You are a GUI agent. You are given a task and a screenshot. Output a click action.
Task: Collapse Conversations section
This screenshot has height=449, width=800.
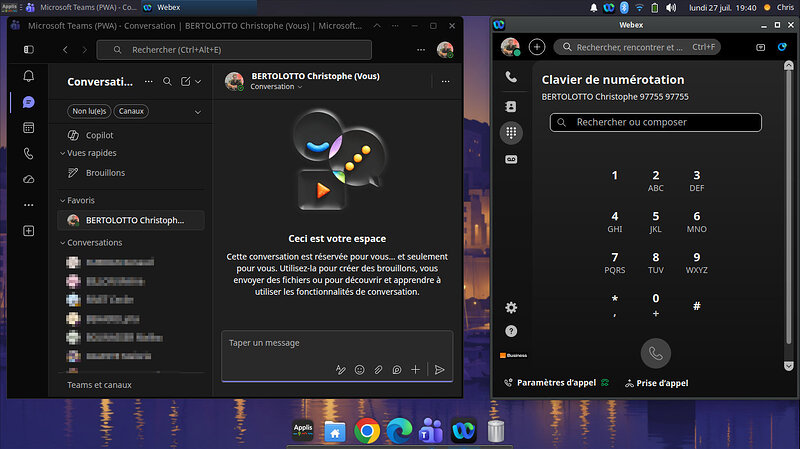pos(62,243)
